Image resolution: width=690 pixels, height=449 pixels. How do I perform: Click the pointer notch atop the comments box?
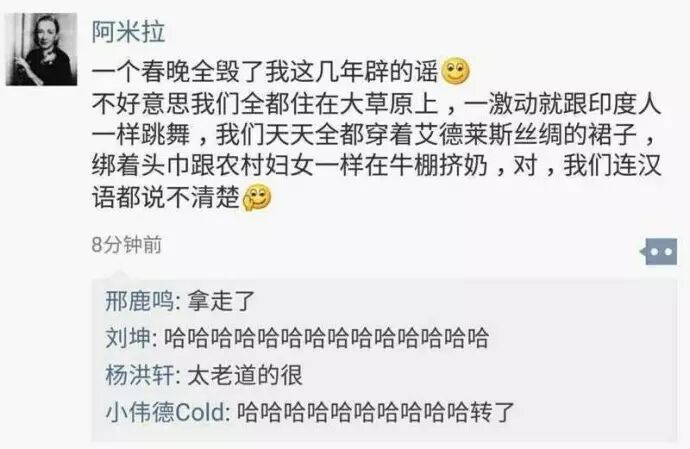tap(121, 276)
